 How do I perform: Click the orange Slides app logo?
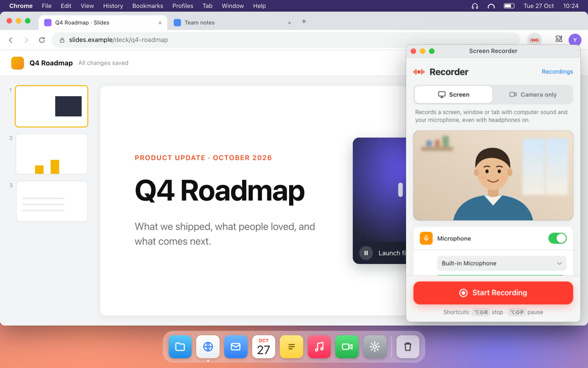tap(17, 63)
